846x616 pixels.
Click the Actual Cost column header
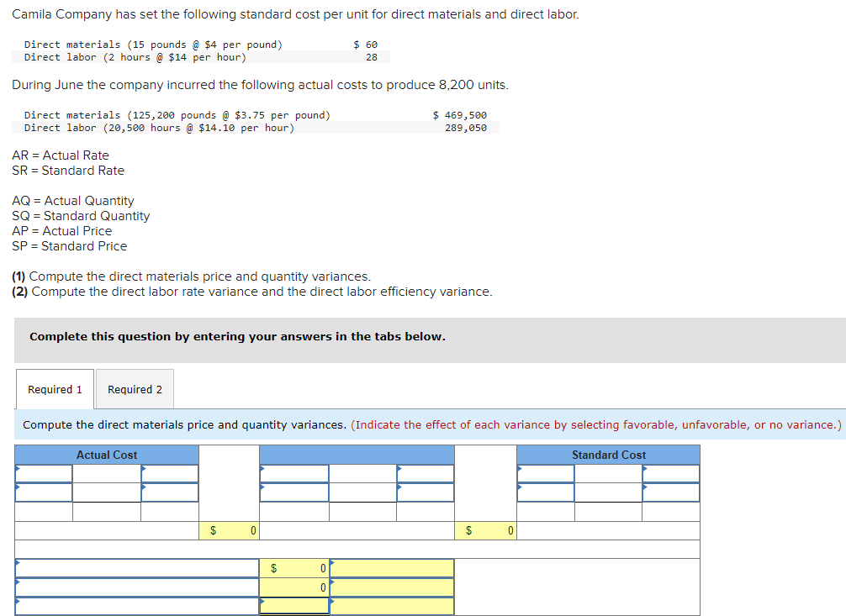107,455
